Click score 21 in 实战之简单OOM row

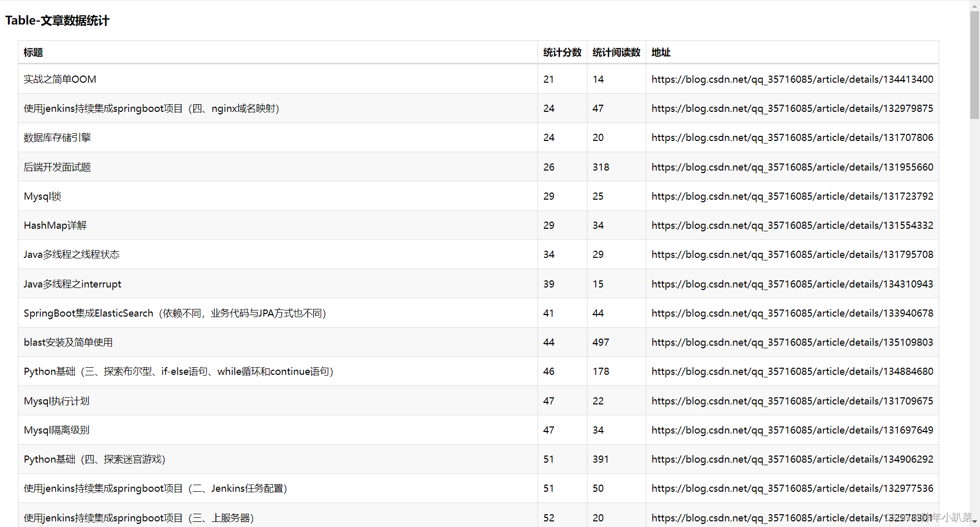pos(549,79)
